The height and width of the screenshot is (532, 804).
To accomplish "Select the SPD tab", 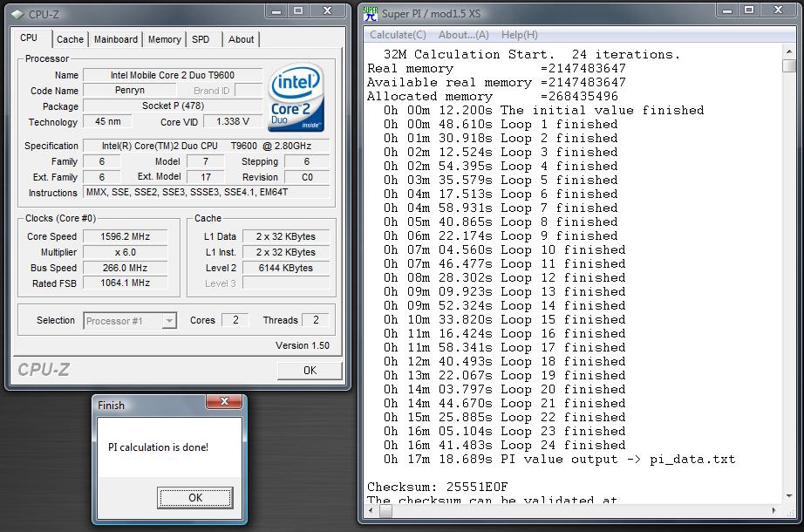I will (201, 39).
